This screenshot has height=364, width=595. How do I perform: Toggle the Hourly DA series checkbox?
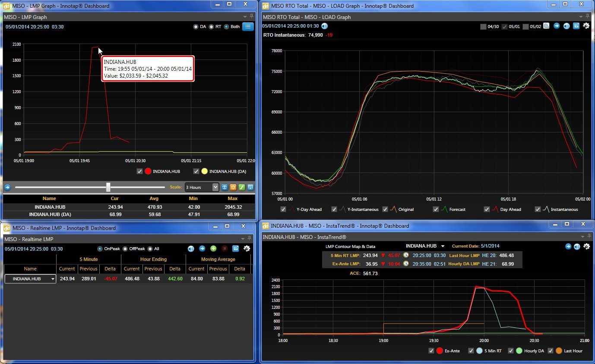(x=510, y=351)
